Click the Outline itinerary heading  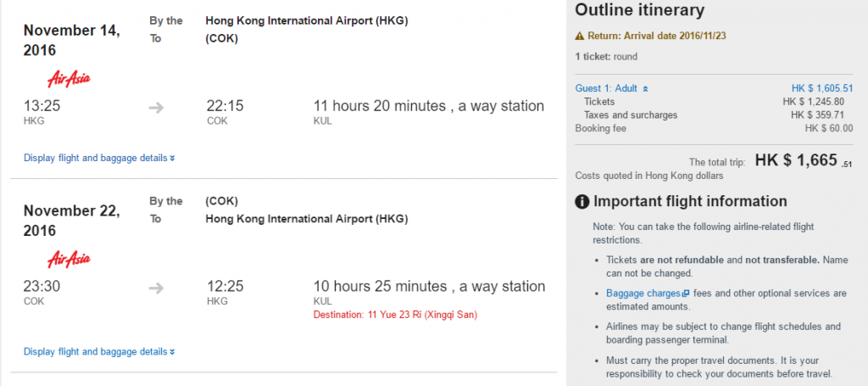(x=640, y=10)
